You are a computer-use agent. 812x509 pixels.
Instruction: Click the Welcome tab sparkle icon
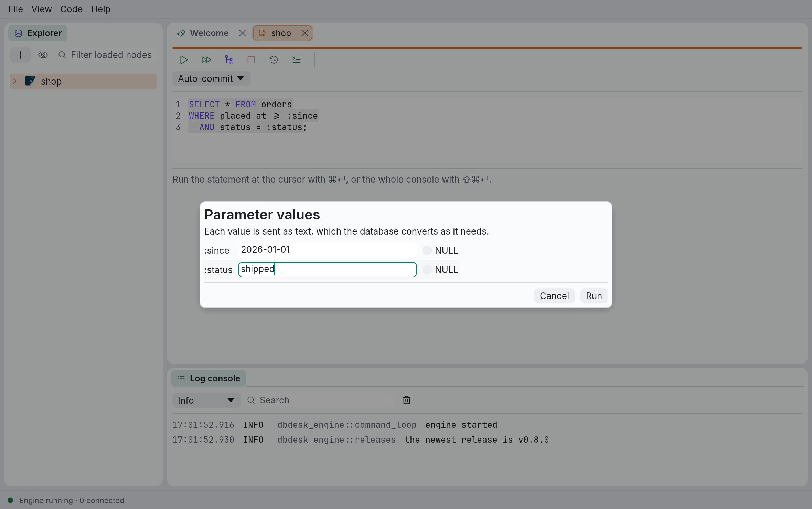(181, 33)
